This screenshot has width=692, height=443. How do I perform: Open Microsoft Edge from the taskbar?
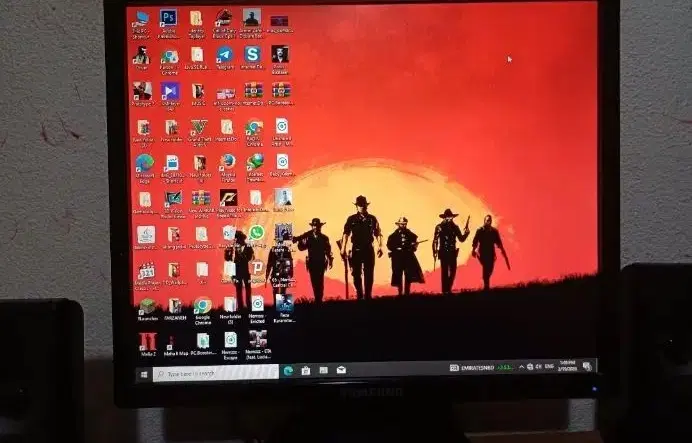point(288,371)
